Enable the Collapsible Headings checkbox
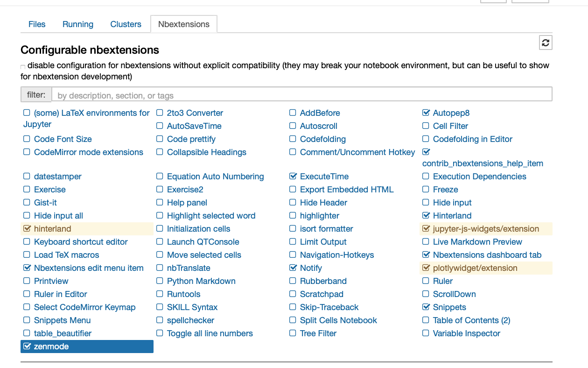Image resolution: width=588 pixels, height=368 pixels. [160, 152]
